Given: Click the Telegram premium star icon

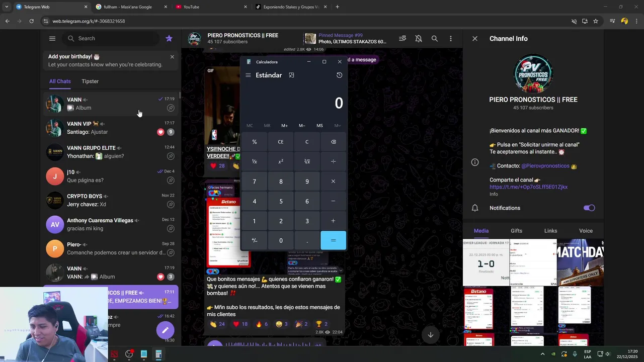Looking at the screenshot, I should point(169,38).
